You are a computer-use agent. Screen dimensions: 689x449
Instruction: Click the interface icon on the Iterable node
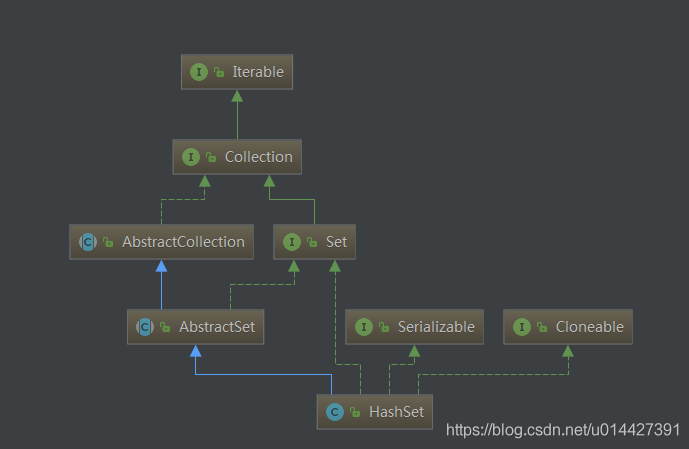[x=199, y=72]
